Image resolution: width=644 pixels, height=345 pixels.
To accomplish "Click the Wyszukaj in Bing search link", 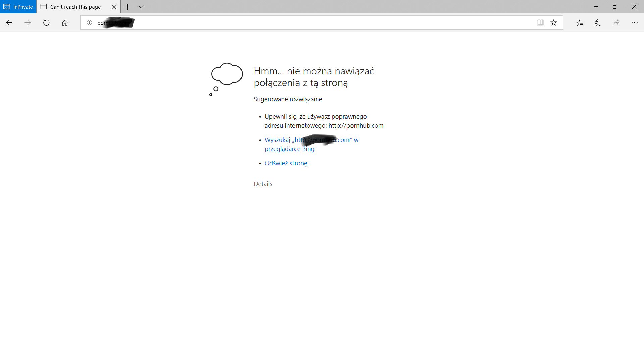I will point(311,144).
